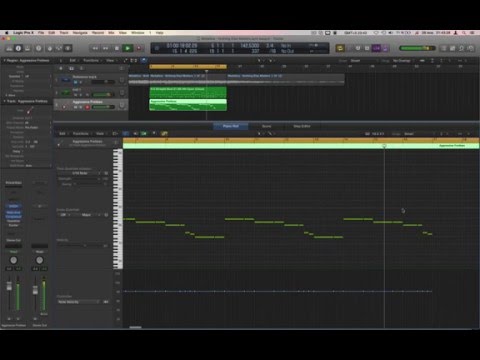Open the tracks area Drag dropdown
Viewport: 480px width, 360px height.
(403, 61)
